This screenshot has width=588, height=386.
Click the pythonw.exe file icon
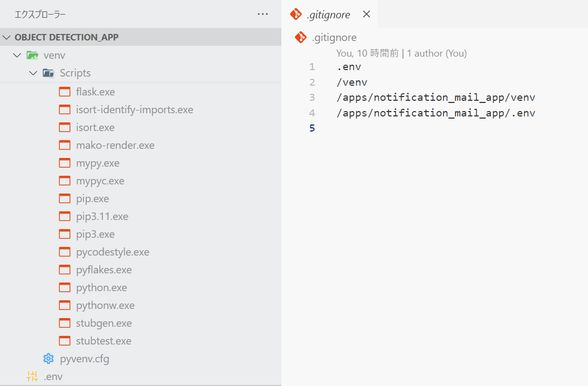(65, 305)
